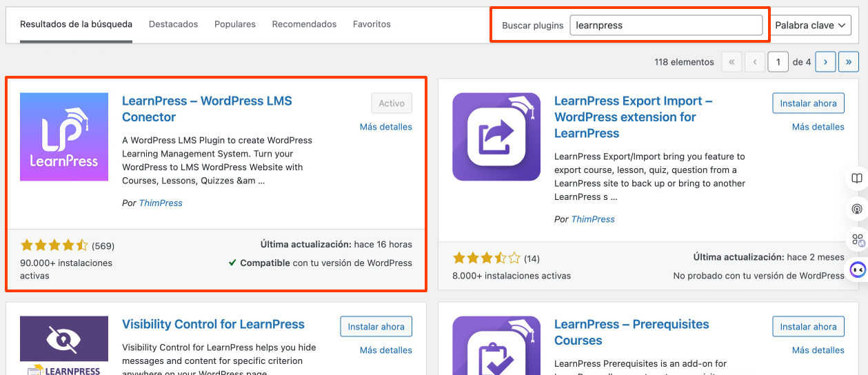This screenshot has height=375, width=868.
Task: Click the Buscar plugins search field
Action: [x=665, y=26]
